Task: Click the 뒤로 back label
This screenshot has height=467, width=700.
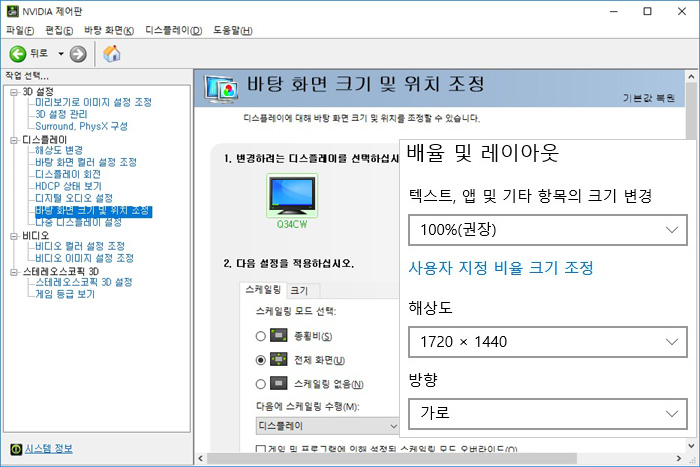Action: (39, 54)
